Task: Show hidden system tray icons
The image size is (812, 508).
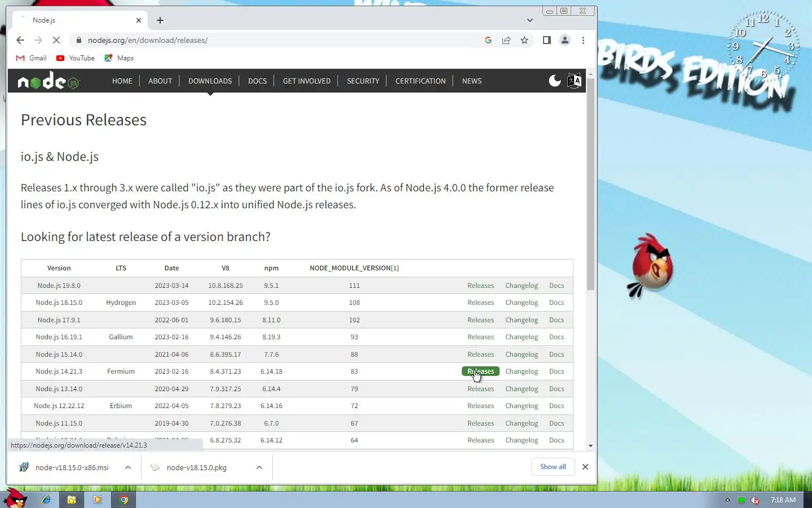Action: [727, 500]
